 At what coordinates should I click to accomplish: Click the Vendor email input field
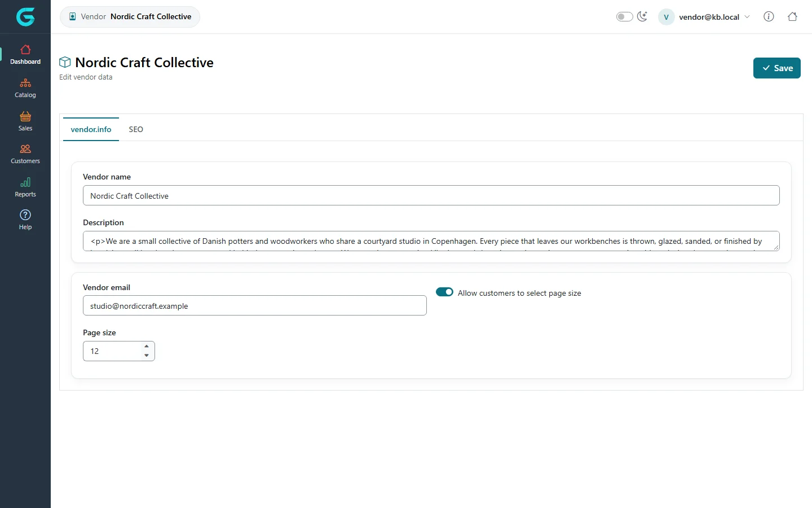254,305
